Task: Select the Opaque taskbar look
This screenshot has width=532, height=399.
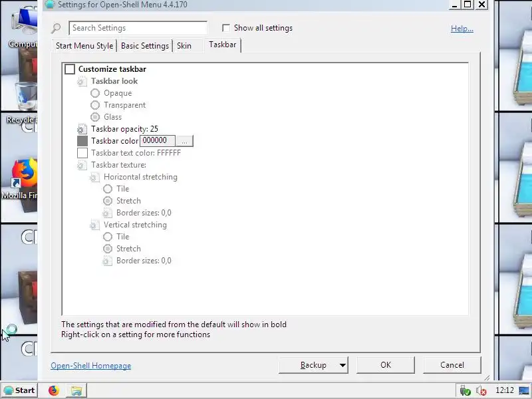Action: [x=95, y=93]
